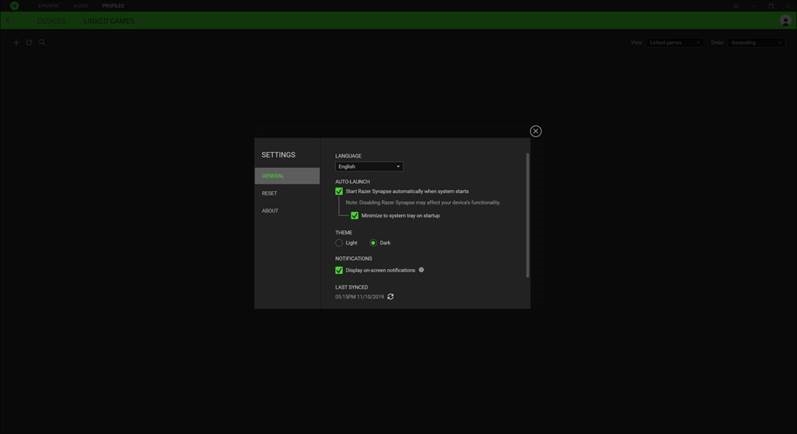Click the Last Synced timestamp text
Screen dimensions: 797x434
pos(359,297)
